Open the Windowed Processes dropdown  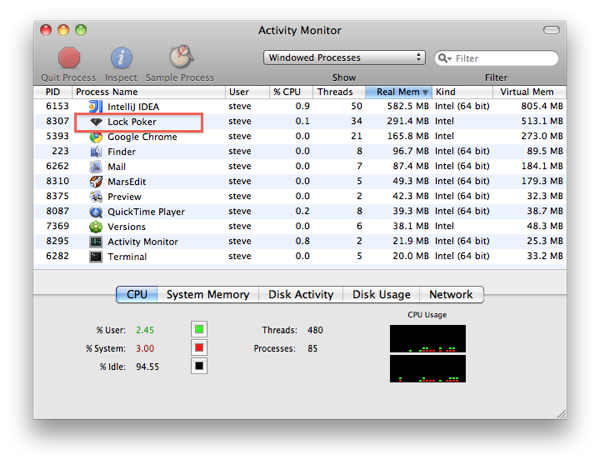click(344, 58)
